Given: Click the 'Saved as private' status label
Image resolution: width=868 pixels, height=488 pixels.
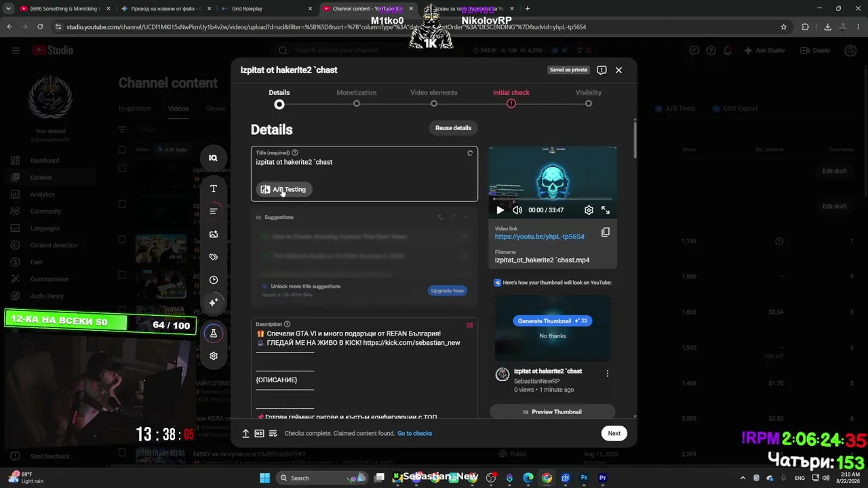Looking at the screenshot, I should click(x=568, y=70).
